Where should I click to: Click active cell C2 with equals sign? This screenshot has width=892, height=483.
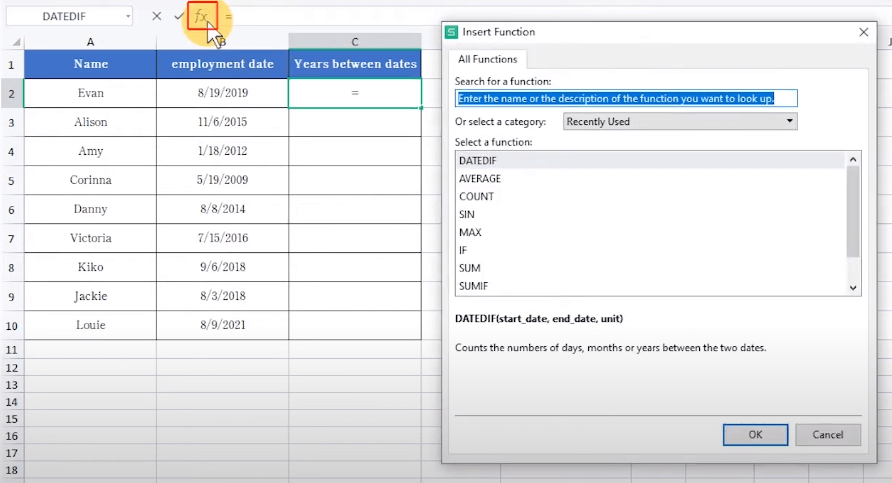click(355, 93)
